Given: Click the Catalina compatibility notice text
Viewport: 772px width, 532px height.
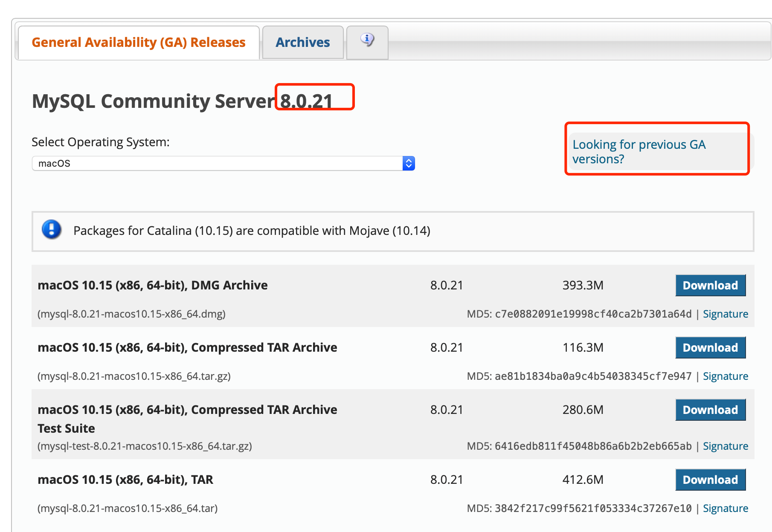Looking at the screenshot, I should [x=252, y=231].
